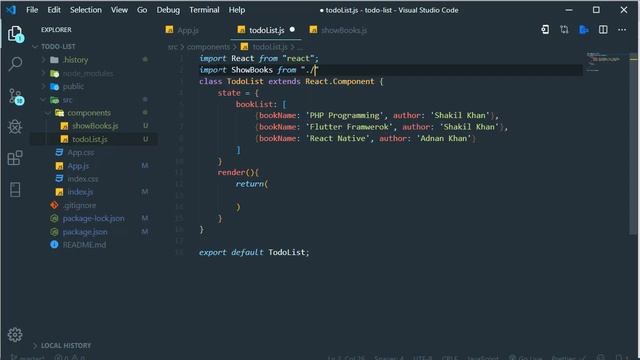The width and height of the screenshot is (640, 360).
Task: Place cursor on import ShowBooks line
Action: point(258,70)
